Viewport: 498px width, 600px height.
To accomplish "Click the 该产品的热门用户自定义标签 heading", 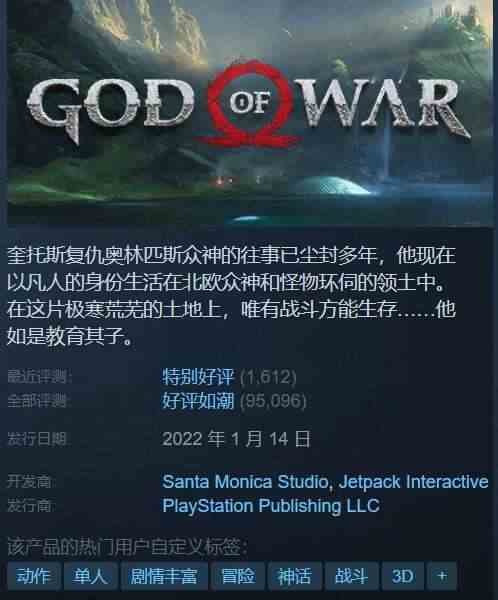I will [127, 547].
